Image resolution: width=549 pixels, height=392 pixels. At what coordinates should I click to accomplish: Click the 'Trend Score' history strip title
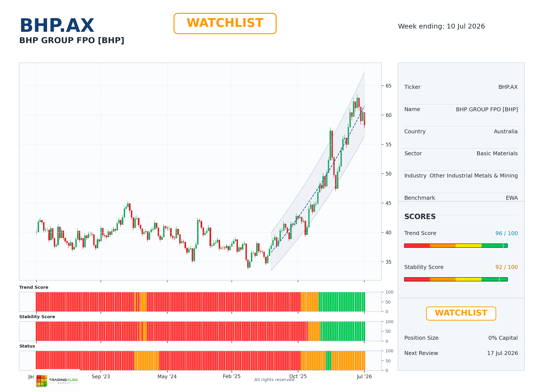(34, 287)
